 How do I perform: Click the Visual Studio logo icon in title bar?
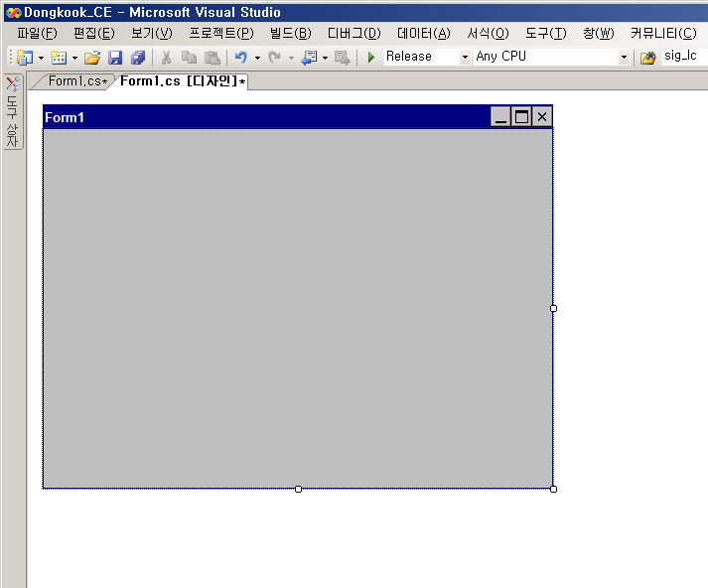pyautogui.click(x=13, y=13)
